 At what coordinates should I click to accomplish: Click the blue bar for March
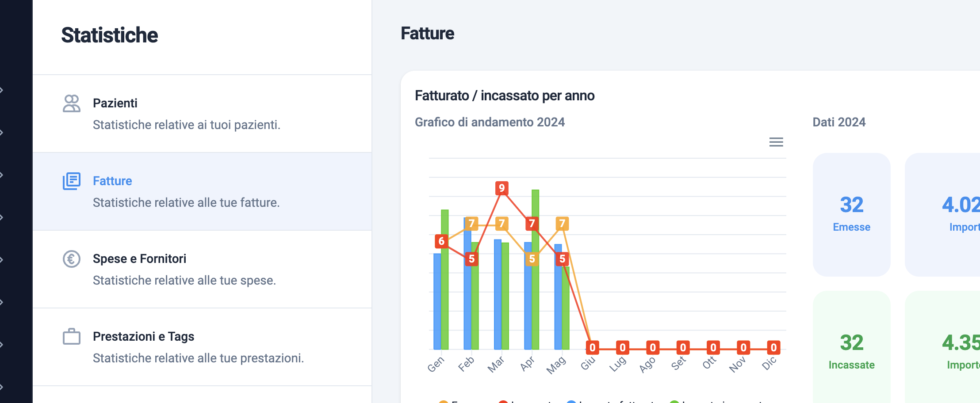(498, 294)
